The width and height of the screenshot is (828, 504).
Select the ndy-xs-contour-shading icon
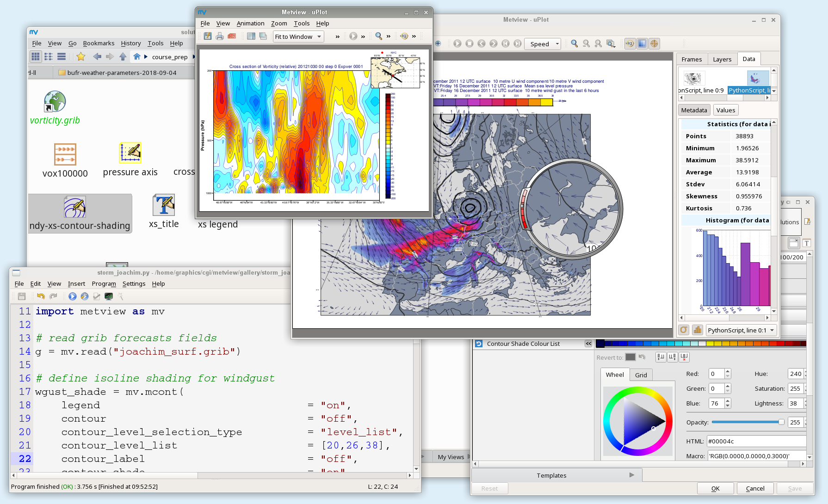(75, 206)
